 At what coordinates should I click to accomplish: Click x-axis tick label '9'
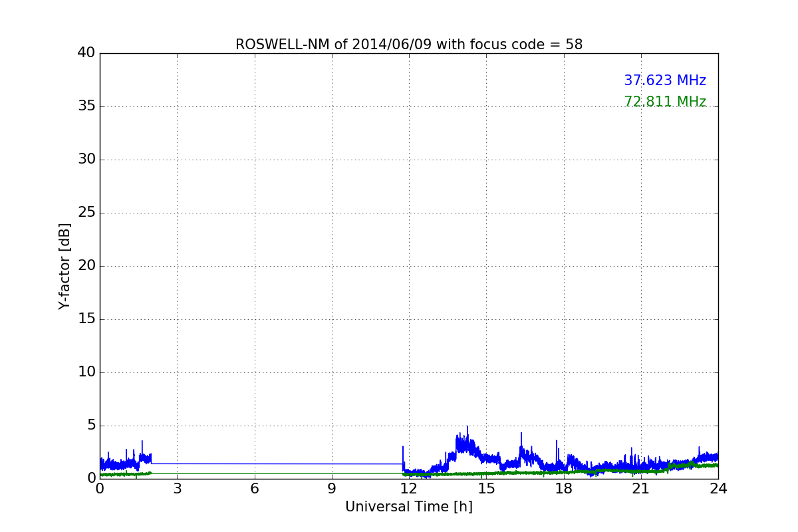click(332, 489)
